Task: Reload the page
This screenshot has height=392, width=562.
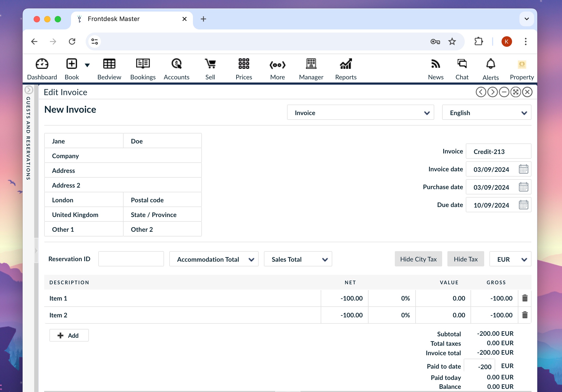Action: tap(72, 42)
